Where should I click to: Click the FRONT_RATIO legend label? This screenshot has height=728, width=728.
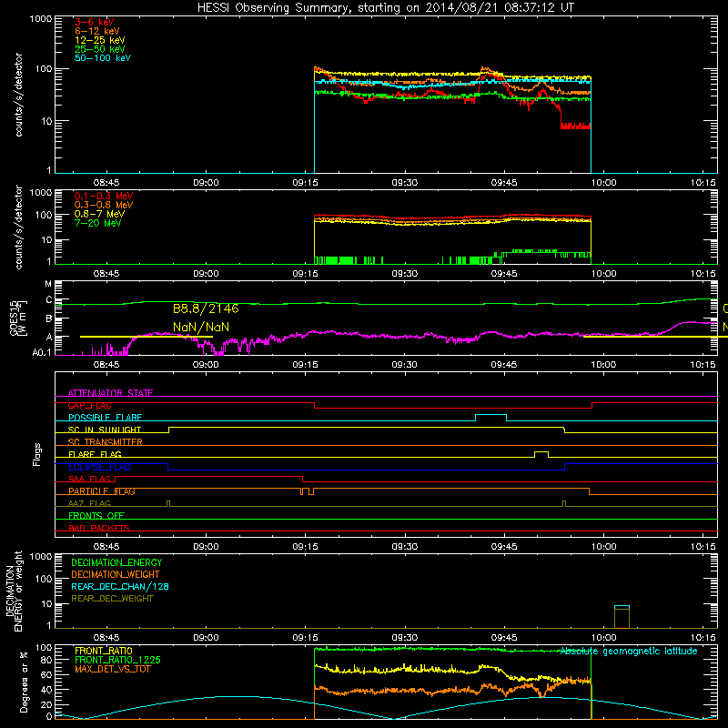click(104, 651)
